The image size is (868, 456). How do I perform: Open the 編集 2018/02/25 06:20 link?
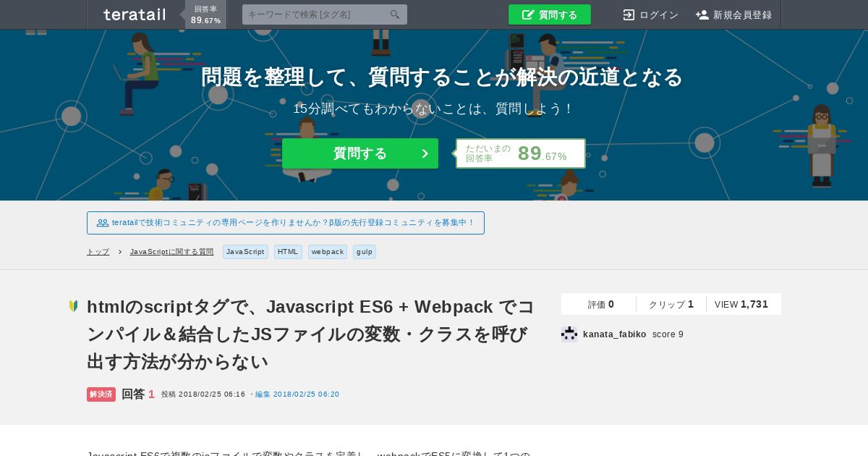coord(297,394)
